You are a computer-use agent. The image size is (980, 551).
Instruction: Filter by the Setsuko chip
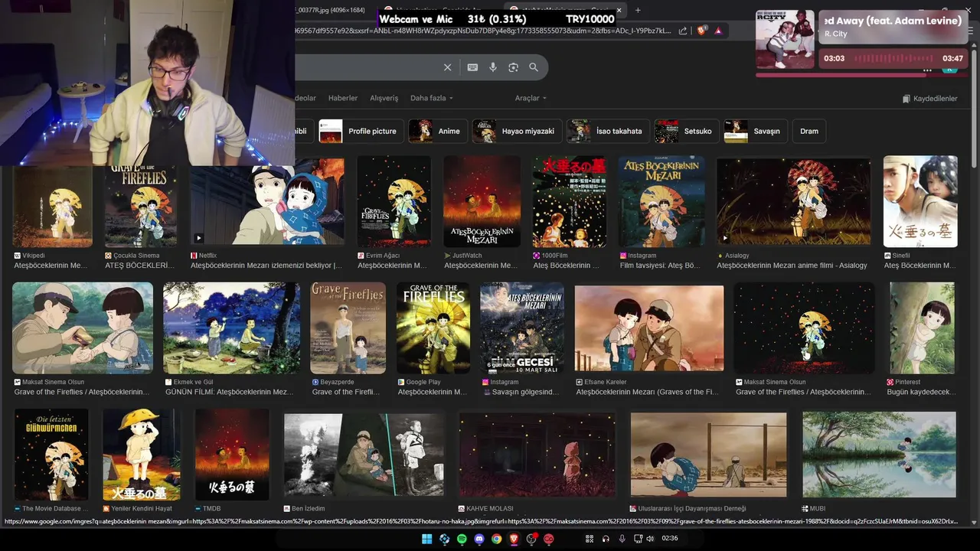pyautogui.click(x=685, y=131)
